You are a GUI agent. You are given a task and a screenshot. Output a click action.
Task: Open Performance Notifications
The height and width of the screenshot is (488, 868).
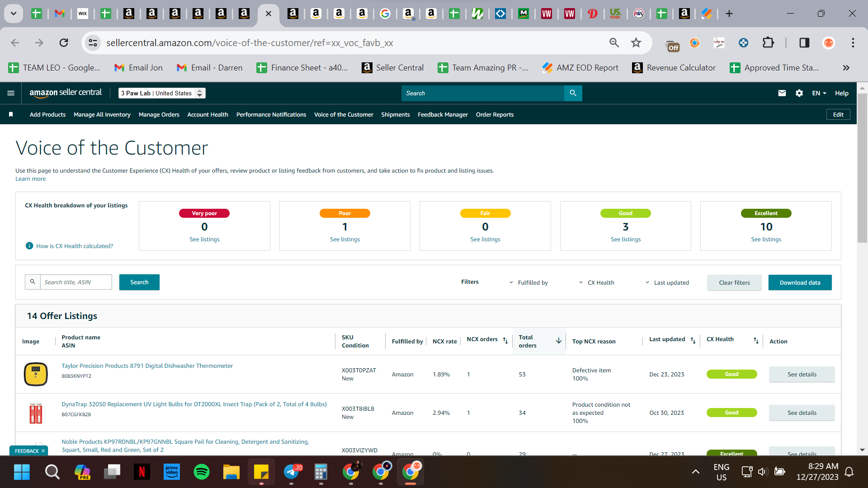tap(271, 115)
